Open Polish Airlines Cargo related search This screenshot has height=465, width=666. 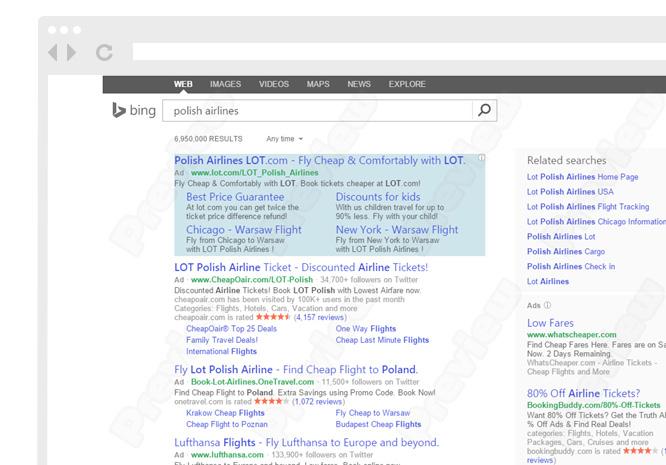pyautogui.click(x=566, y=251)
